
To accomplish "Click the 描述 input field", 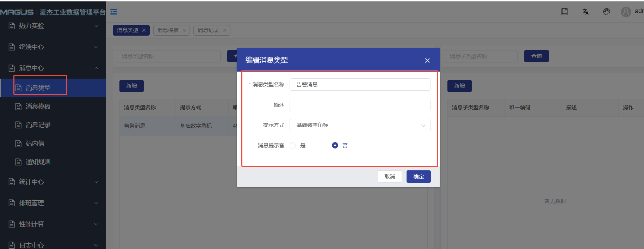I will [360, 105].
